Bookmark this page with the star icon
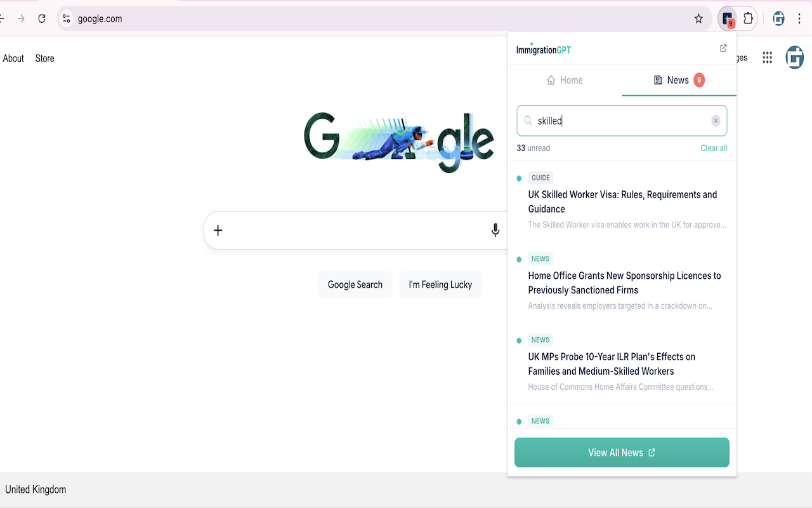The width and height of the screenshot is (812, 508). tap(698, 18)
